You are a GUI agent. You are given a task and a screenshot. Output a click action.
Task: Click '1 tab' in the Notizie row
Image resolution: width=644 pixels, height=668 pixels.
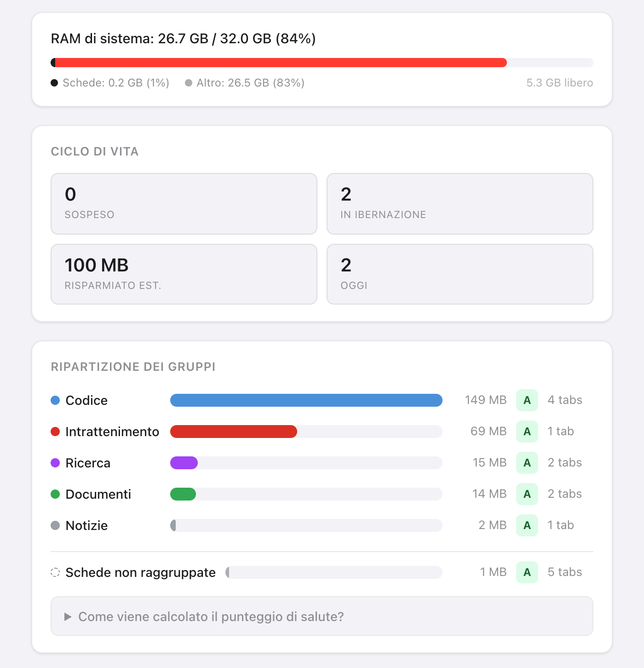tap(561, 525)
